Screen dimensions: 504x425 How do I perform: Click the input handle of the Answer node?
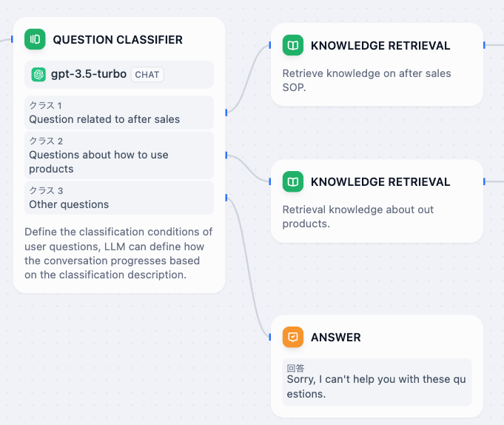click(271, 338)
